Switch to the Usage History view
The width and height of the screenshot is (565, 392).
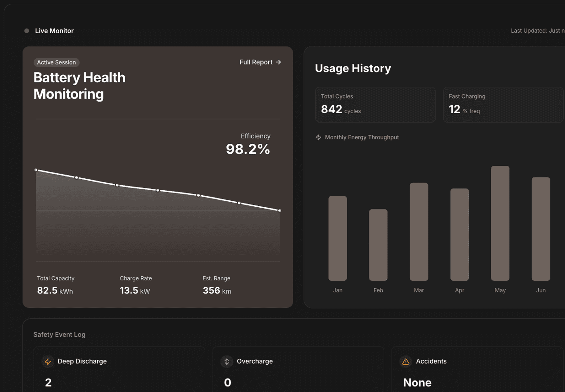tap(352, 68)
